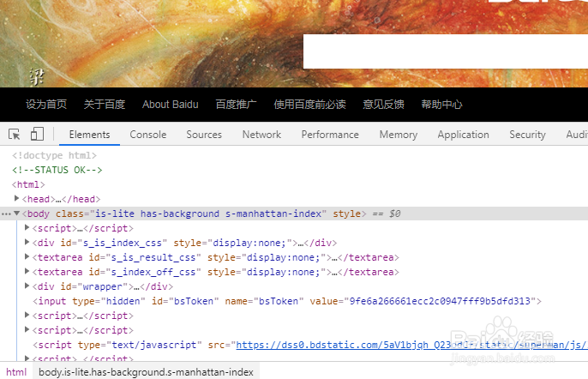Viewport: 588px width, 379px height.
Task: Select the <!doctype html> line
Action: pos(54,155)
